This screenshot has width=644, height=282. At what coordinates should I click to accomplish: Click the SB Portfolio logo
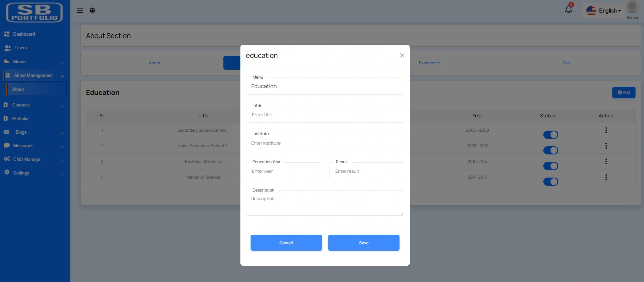34,13
